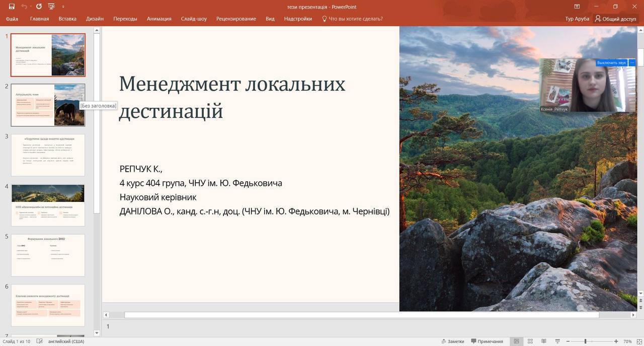Open the Customize Quick Access Toolbar dropdown

63,7
